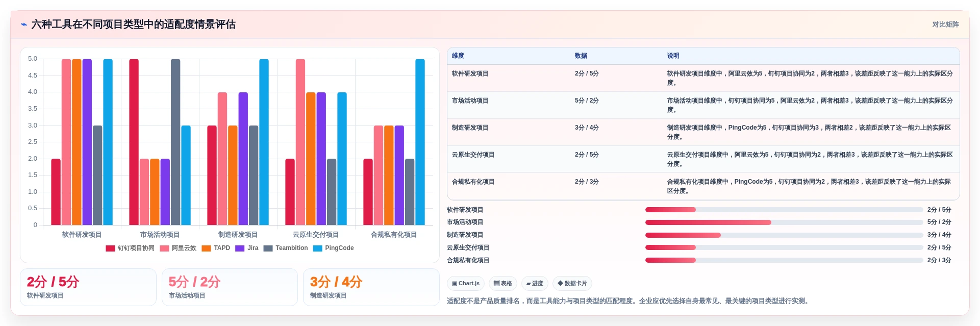Click description text of 制造研发项目 table row
This screenshot has height=326, width=980.
pyautogui.click(x=809, y=133)
